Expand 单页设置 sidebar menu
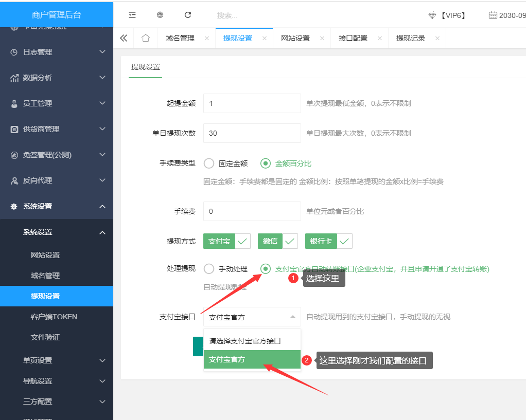 102,361
